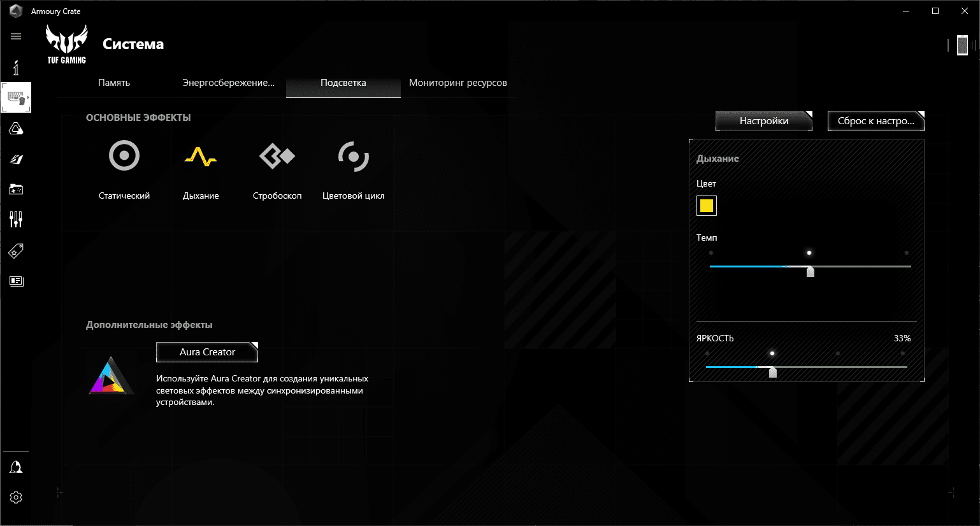980x526 pixels.
Task: Click the colorful Aura Creator triangle logo
Action: 112,375
